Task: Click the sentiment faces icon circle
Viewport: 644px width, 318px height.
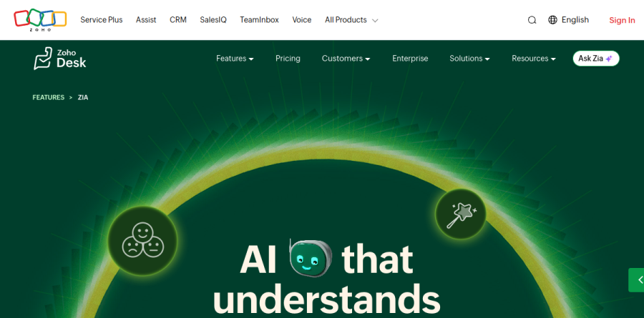Action: point(142,240)
